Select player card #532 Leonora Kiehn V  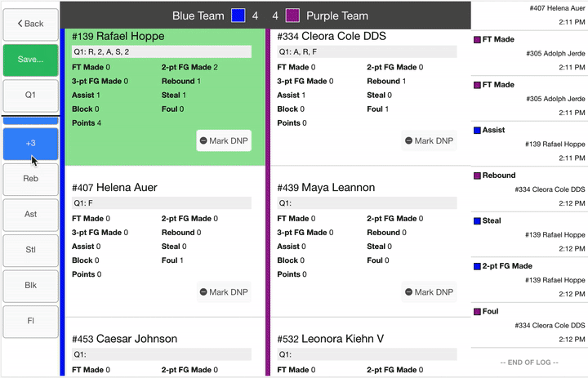coord(371,348)
